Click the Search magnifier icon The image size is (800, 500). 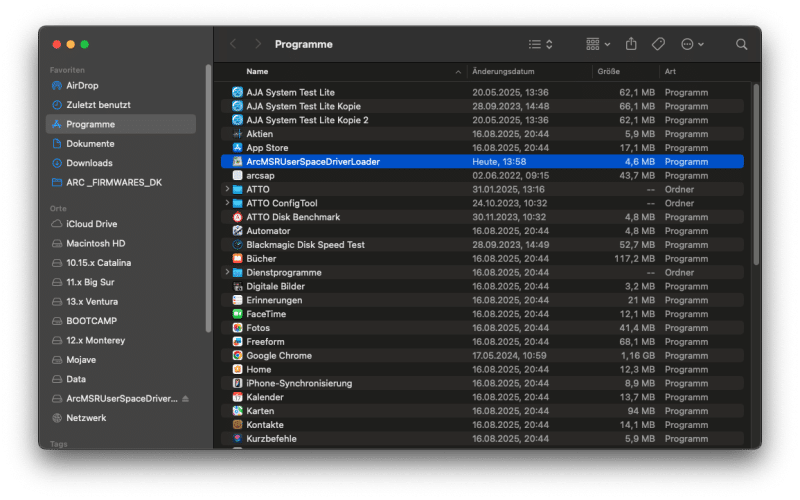point(741,44)
